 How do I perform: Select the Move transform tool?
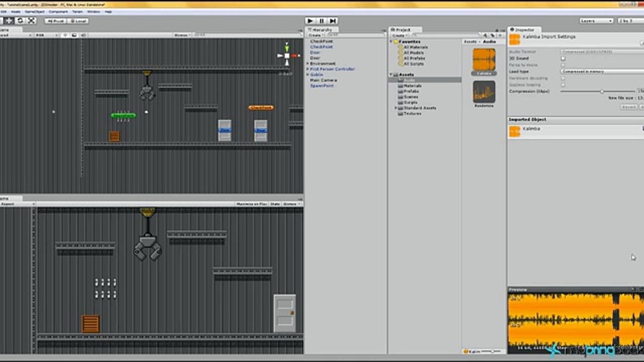tap(9, 21)
